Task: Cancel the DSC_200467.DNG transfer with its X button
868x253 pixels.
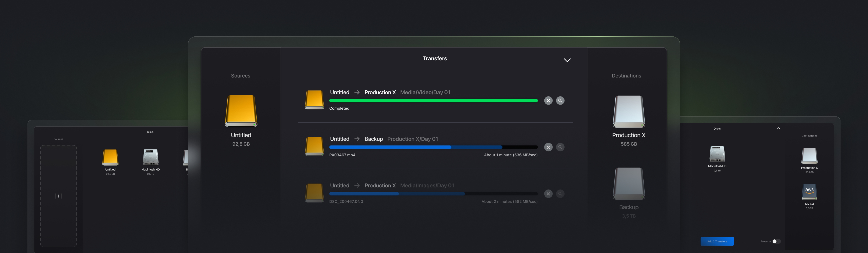Action: (x=548, y=194)
